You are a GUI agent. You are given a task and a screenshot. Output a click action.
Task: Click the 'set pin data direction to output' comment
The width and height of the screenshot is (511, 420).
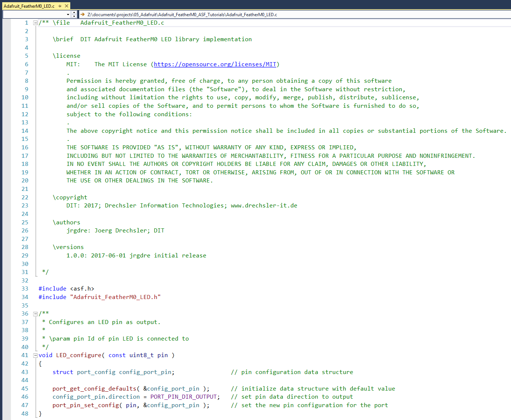(x=292, y=397)
